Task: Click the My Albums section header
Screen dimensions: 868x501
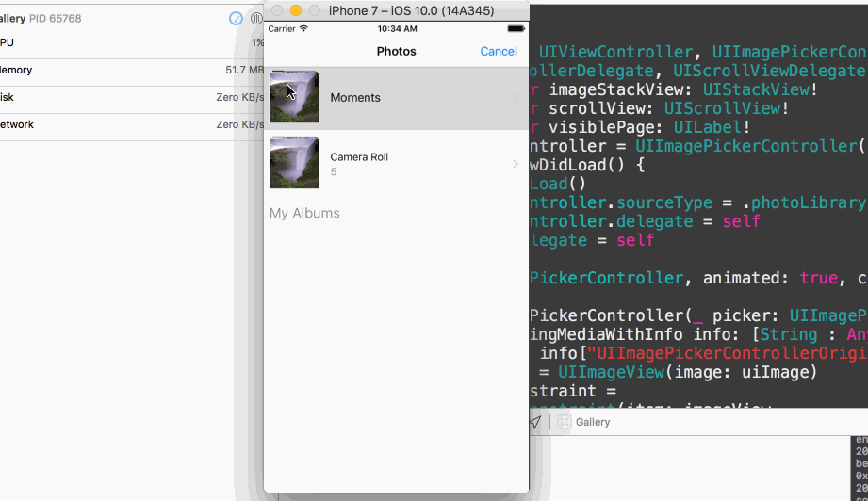Action: [x=304, y=214]
